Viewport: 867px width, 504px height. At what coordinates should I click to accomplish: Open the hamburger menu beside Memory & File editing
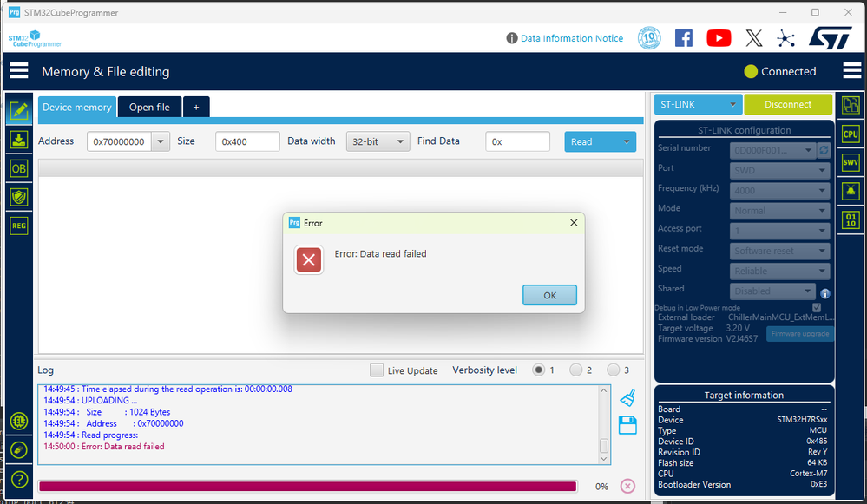(19, 71)
